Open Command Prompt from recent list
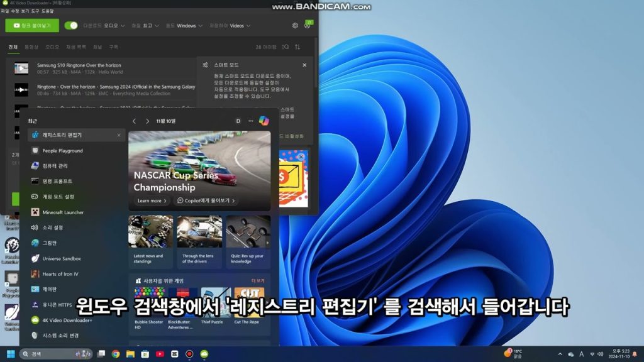Image resolution: width=644 pixels, height=362 pixels. pyautogui.click(x=57, y=181)
